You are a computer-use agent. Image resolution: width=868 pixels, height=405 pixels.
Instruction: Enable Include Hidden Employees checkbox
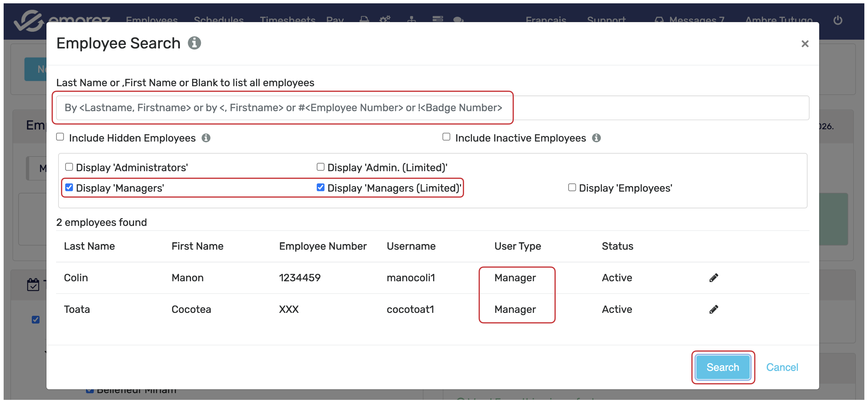[x=60, y=137]
